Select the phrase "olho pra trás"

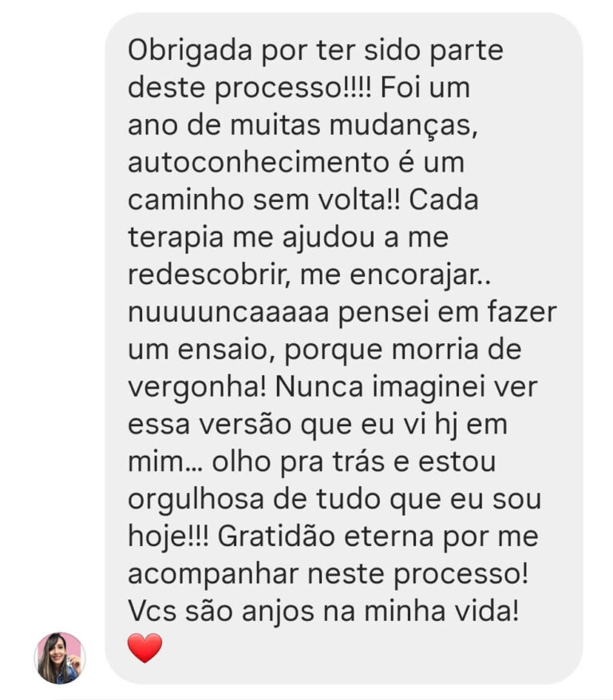click(x=299, y=462)
